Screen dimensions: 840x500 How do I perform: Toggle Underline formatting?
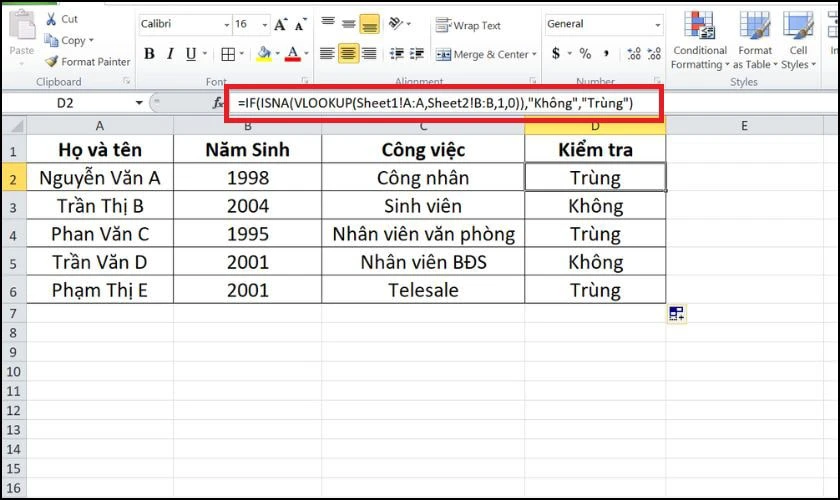pos(191,54)
